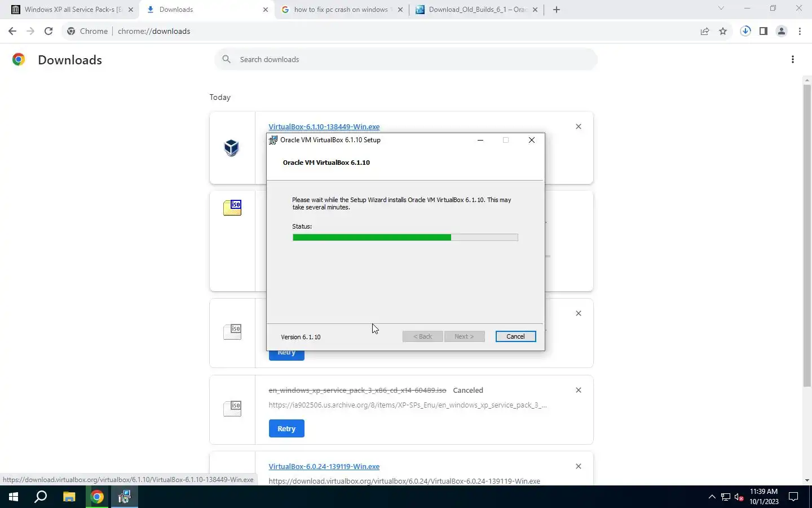Click the Today date heading

tap(220, 97)
